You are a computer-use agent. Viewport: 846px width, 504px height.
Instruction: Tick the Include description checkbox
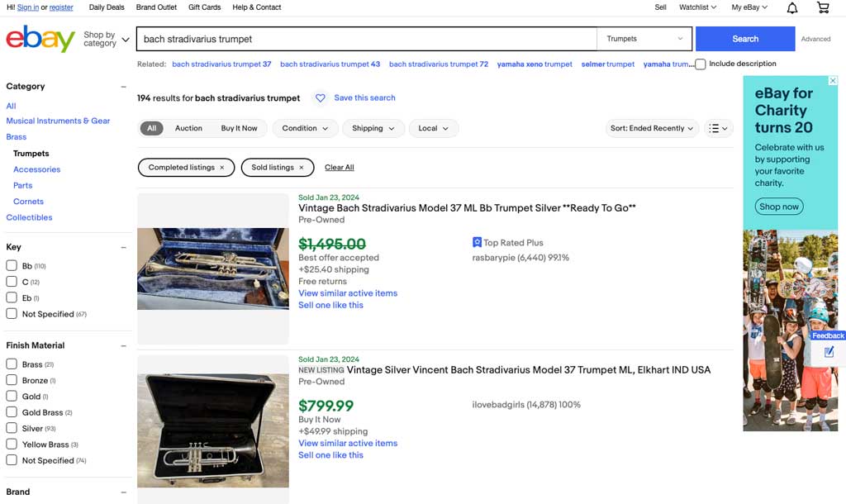coord(701,64)
